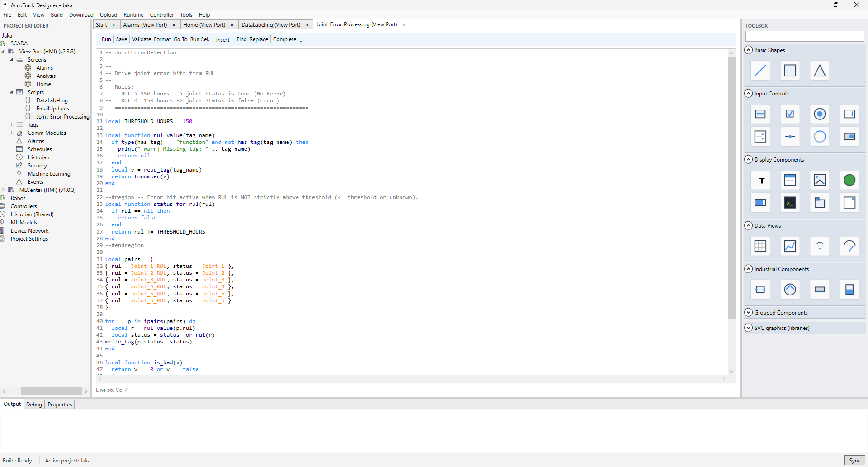This screenshot has height=467, width=868.
Task: Add a text input control from toolbox
Action: click(760, 114)
